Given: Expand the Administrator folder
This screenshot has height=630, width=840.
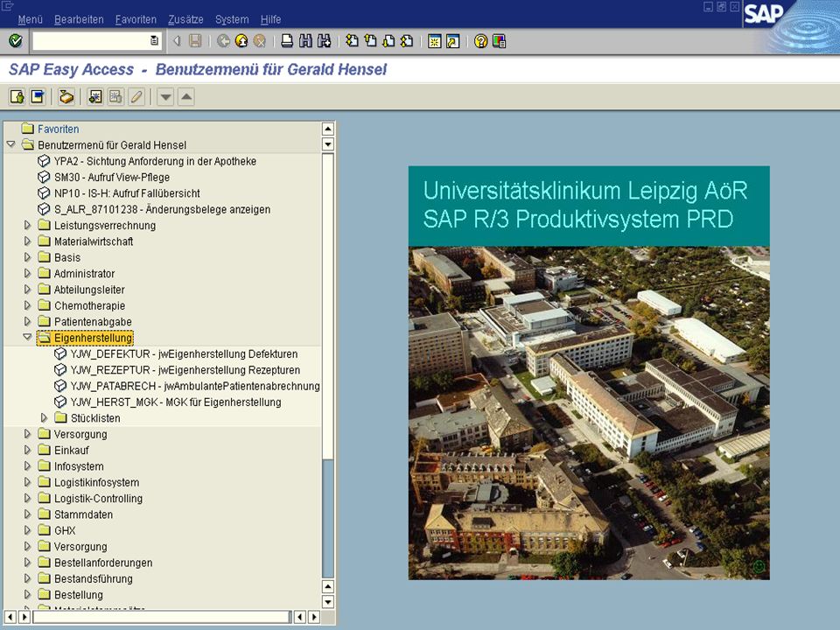Looking at the screenshot, I should click(x=27, y=273).
